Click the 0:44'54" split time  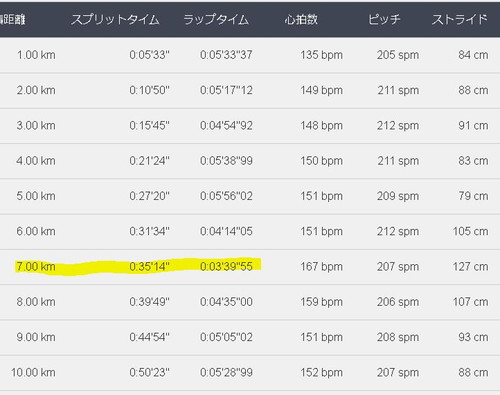(149, 337)
